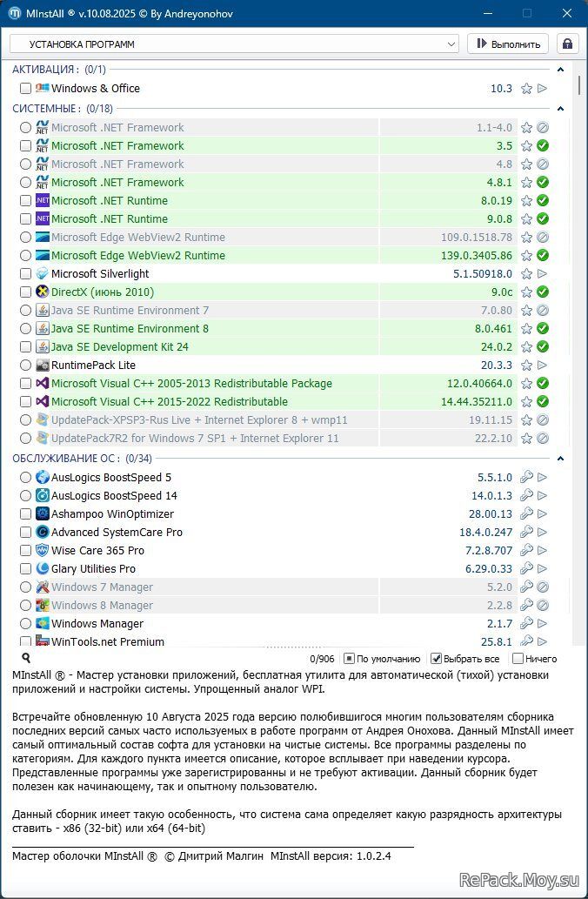Click green check for Java SE Development Kit 24
588x899 pixels.
(543, 347)
